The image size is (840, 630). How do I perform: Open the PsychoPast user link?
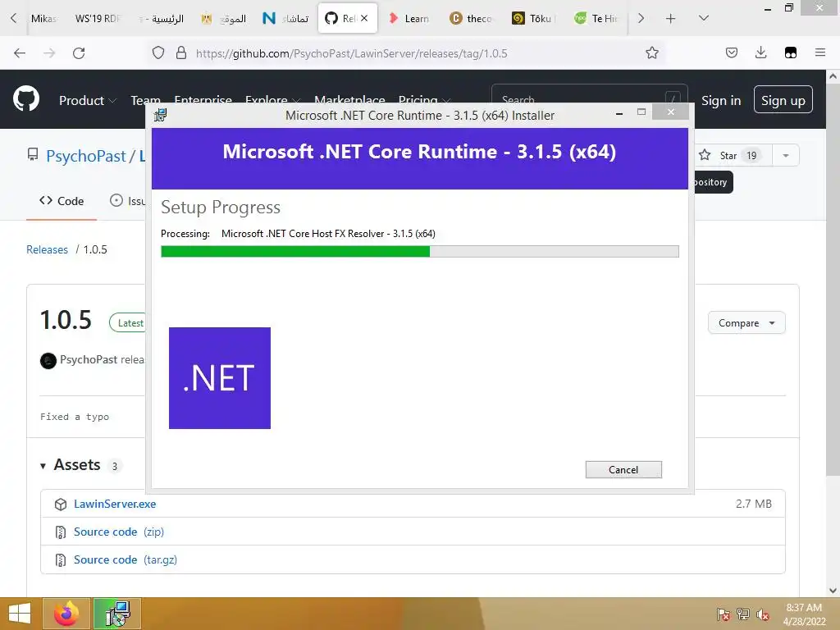(x=85, y=156)
